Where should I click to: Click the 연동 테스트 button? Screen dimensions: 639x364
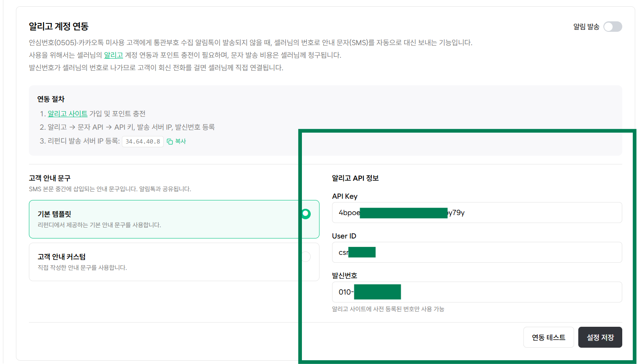(549, 337)
